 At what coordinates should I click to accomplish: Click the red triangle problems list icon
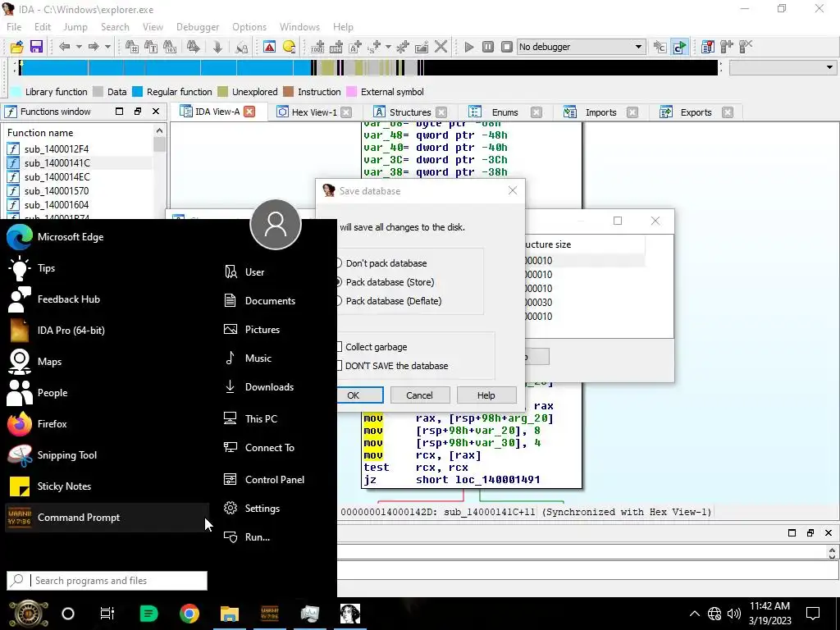point(269,47)
